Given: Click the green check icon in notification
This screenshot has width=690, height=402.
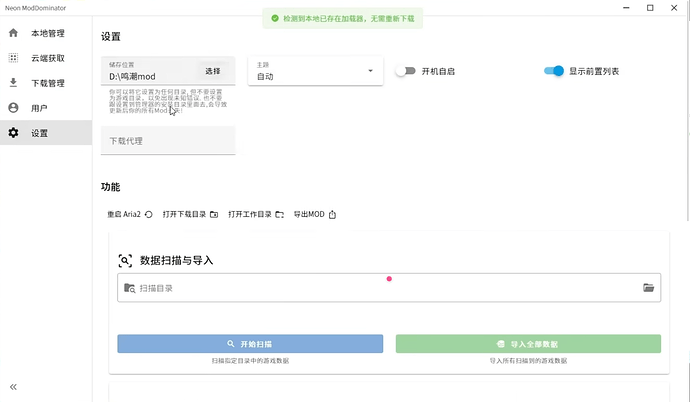Looking at the screenshot, I should pos(275,18).
